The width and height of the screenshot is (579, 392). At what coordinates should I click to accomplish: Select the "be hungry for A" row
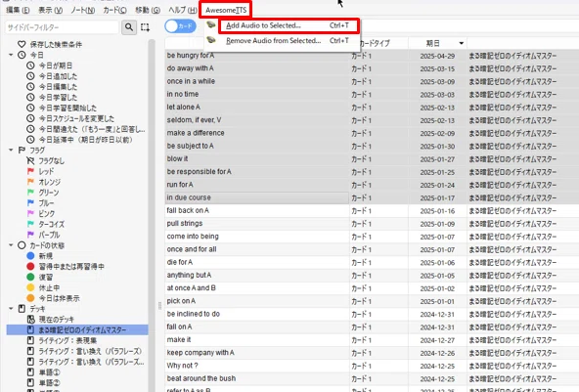[x=372, y=56]
